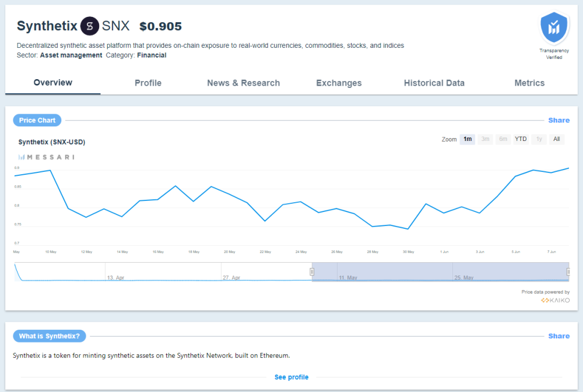Click the Messari watermark logo on chart
This screenshot has width=583, height=392.
click(x=47, y=157)
